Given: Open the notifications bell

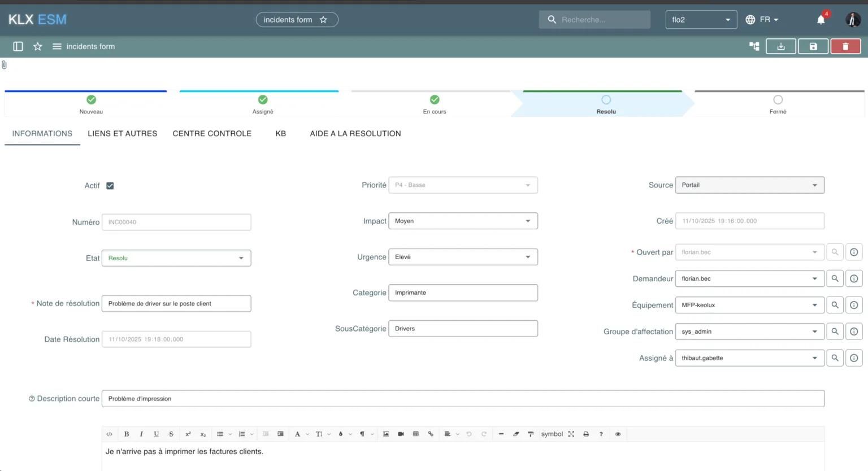Looking at the screenshot, I should (821, 20).
